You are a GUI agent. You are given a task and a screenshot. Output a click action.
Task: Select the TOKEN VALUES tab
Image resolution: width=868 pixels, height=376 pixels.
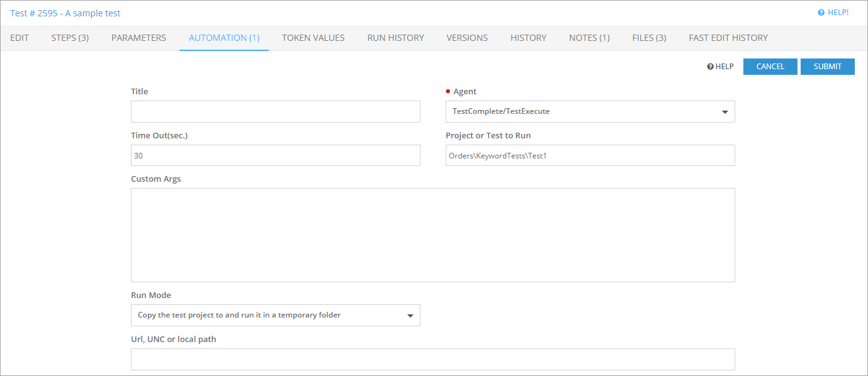(x=313, y=38)
